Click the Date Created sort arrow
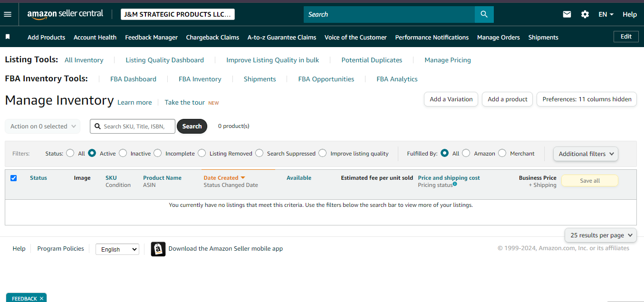This screenshot has width=644, height=302. 243,178
